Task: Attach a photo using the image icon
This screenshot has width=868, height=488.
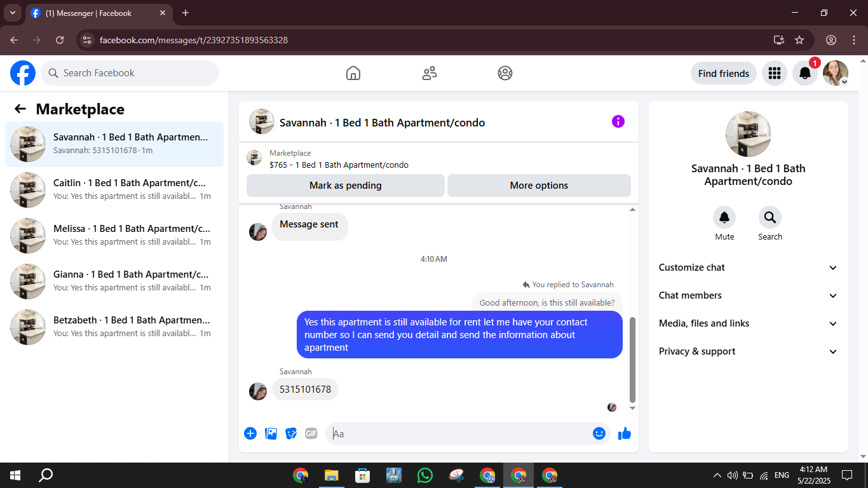Action: [271, 433]
